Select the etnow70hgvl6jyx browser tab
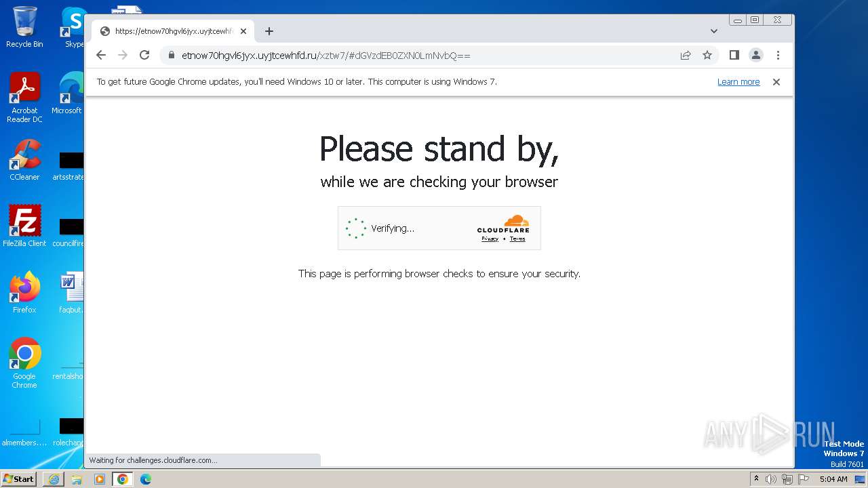The width and height of the screenshot is (868, 488). 173,31
